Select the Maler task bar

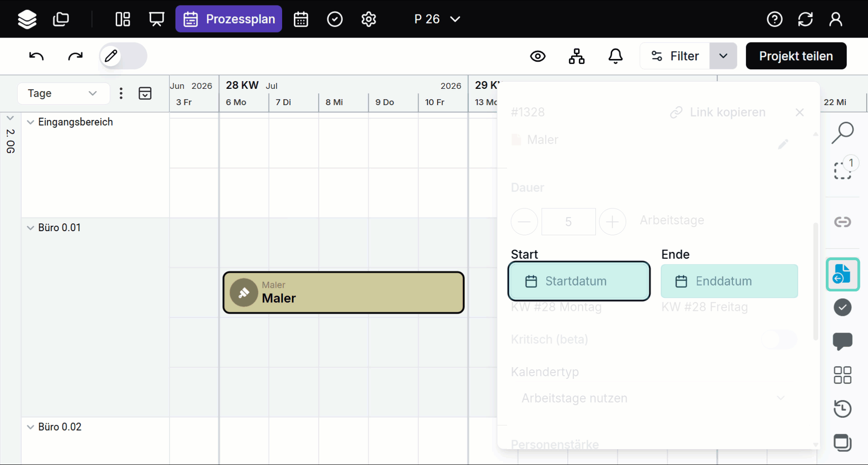tap(343, 293)
